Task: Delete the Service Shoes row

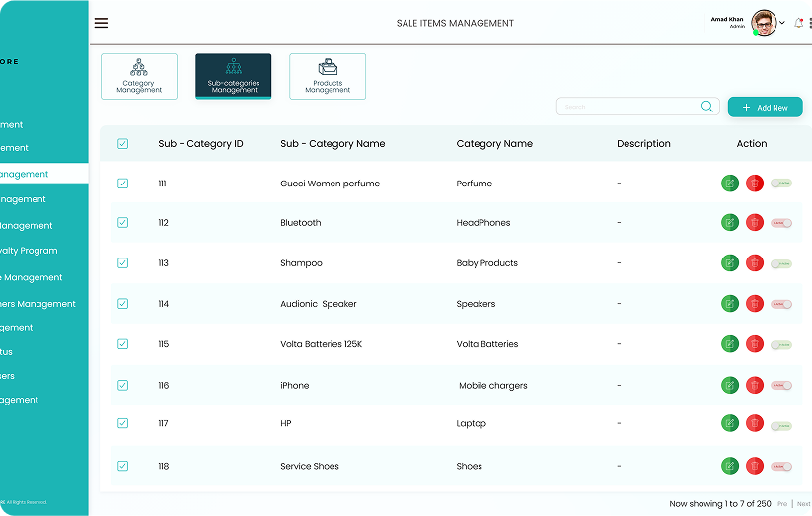Action: pos(755,466)
